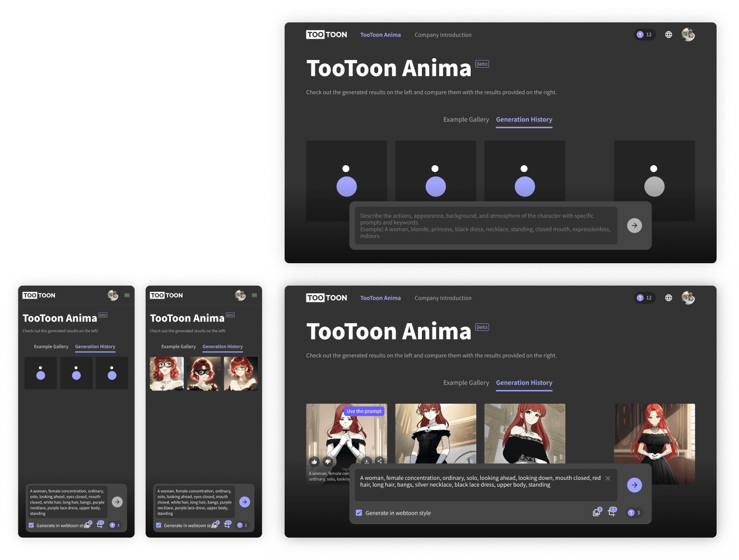
Task: Open TooToon Anima nav link in loading desktop view
Action: pyautogui.click(x=380, y=35)
